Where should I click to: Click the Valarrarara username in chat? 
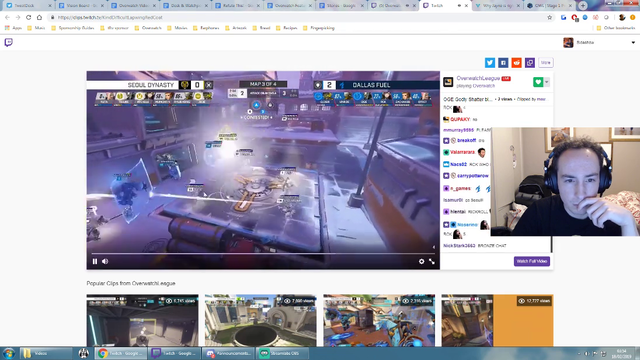click(x=462, y=152)
